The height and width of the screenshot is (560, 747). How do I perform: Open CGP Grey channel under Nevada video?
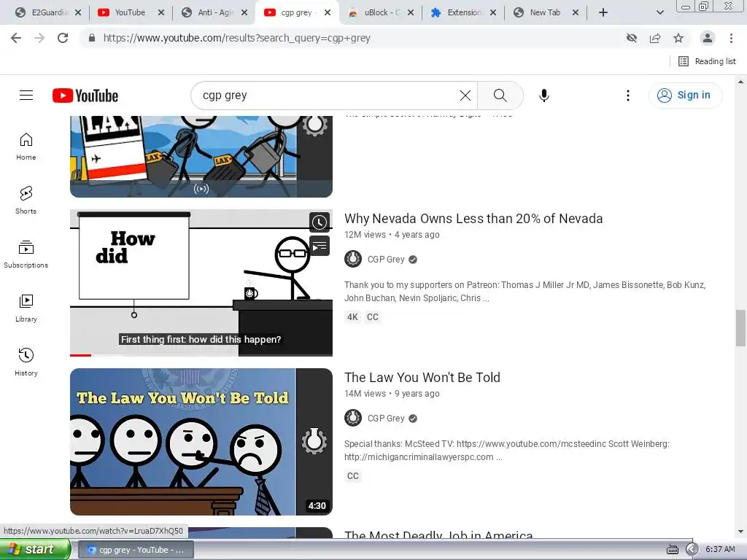click(x=386, y=259)
